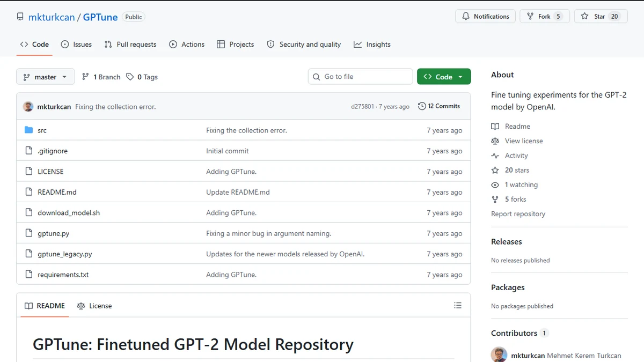Click commit hash d275801

coord(363,107)
